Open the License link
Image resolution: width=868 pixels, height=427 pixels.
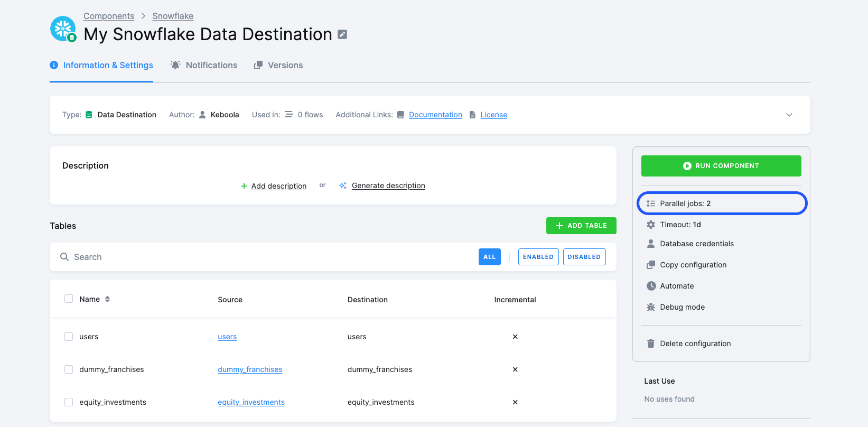point(494,115)
